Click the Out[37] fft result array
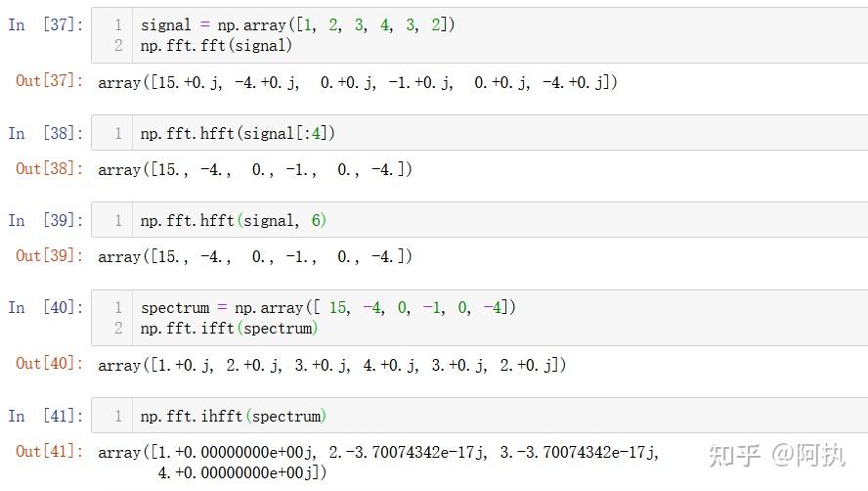This screenshot has height=491, width=868. pos(358,82)
